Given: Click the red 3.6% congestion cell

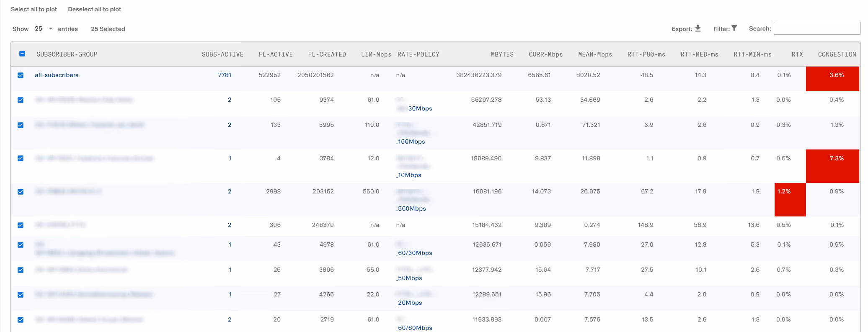Looking at the screenshot, I should [832, 79].
